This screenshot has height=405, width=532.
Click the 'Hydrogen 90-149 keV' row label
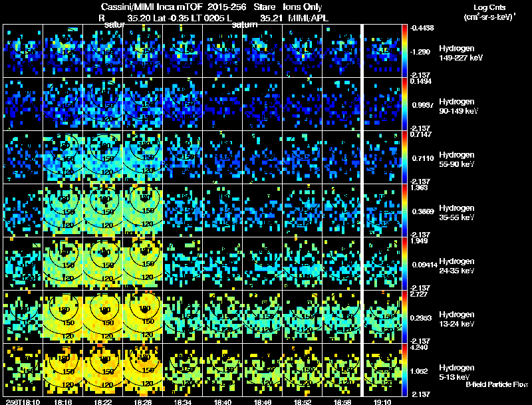[x=458, y=106]
